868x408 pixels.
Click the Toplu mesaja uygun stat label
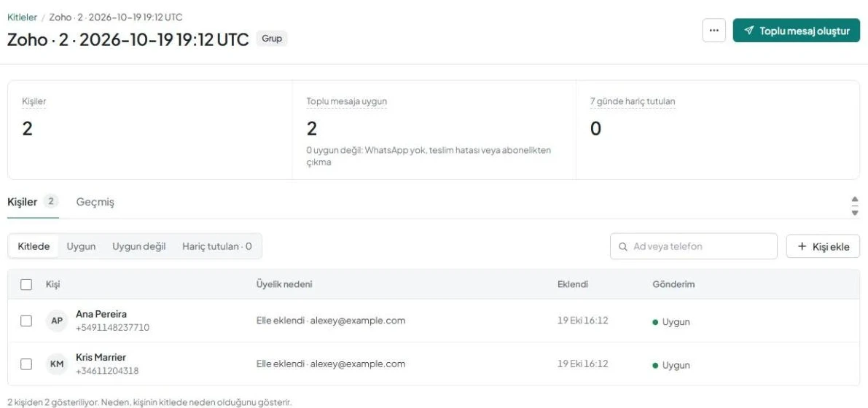coord(346,102)
